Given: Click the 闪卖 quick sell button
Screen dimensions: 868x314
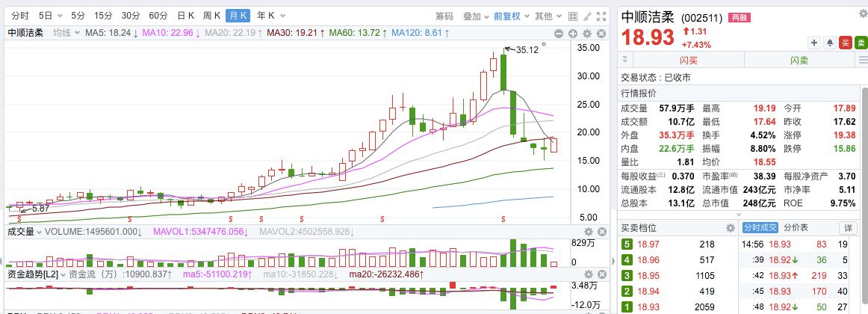Looking at the screenshot, I should pos(799,61).
